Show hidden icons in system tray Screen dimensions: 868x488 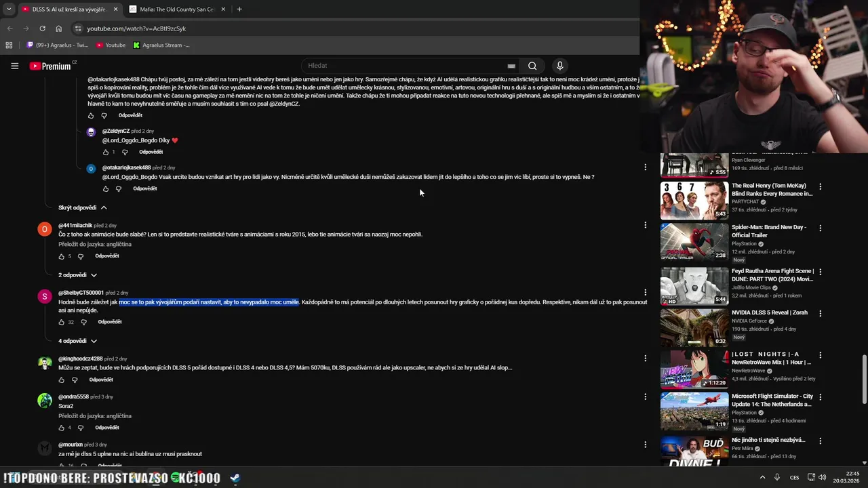tap(762, 477)
